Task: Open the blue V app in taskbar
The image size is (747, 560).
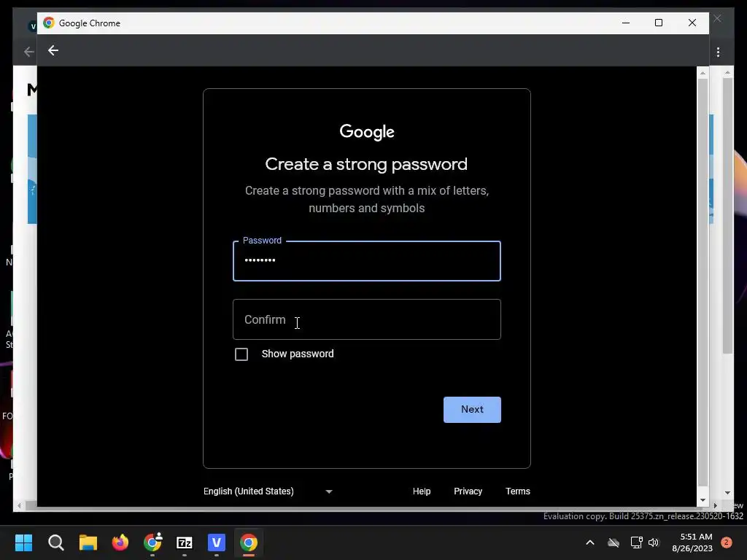Action: [x=216, y=542]
